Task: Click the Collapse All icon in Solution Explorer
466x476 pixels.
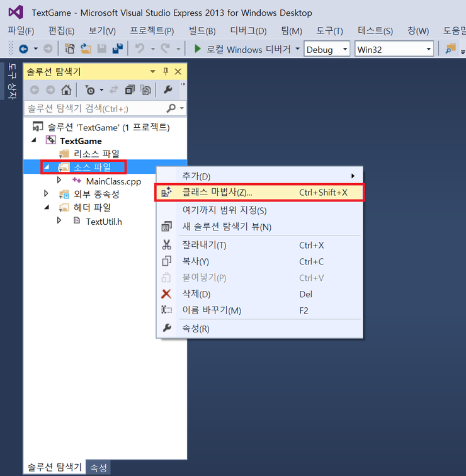Action: coord(130,90)
